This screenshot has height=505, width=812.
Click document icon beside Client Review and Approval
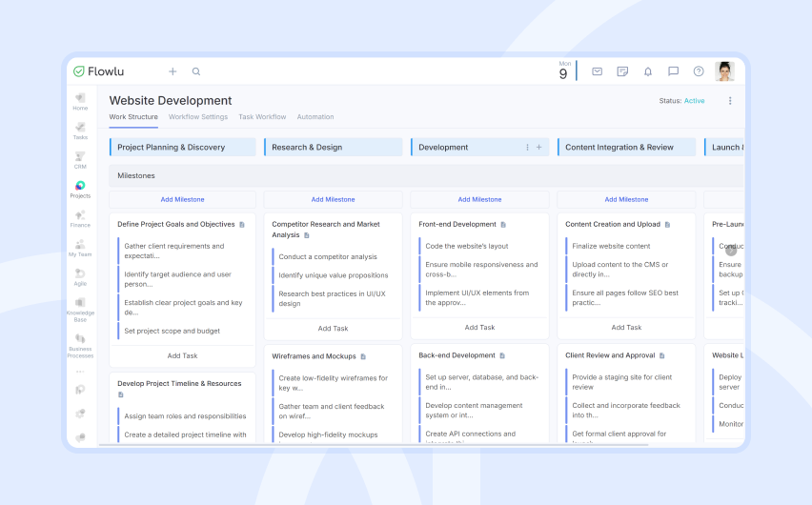(662, 355)
